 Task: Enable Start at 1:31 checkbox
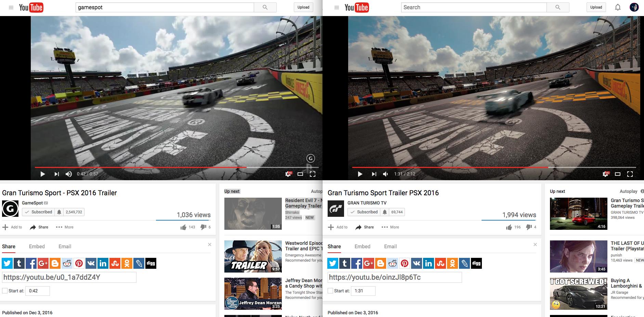[330, 291]
